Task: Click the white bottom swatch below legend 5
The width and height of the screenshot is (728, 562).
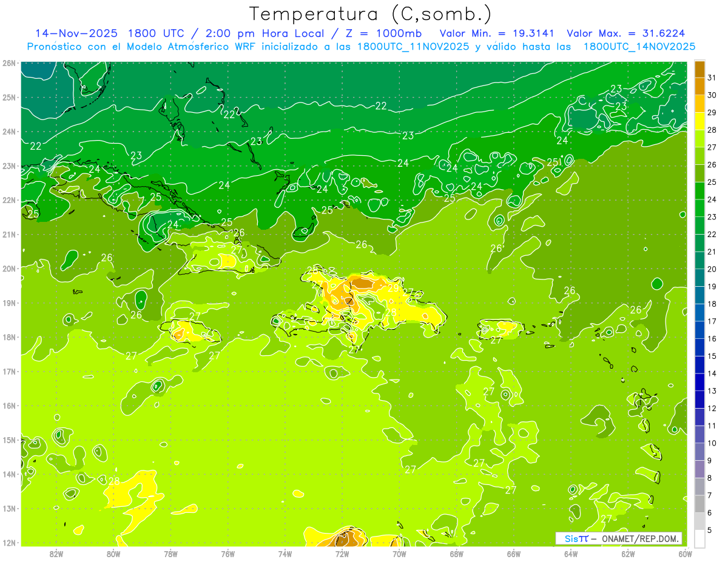Action: (x=699, y=538)
